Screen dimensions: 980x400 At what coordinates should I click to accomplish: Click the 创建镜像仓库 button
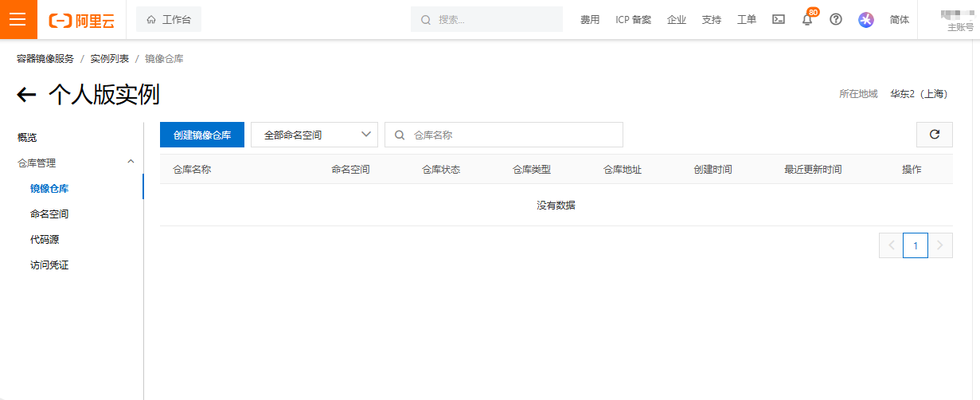pos(202,135)
